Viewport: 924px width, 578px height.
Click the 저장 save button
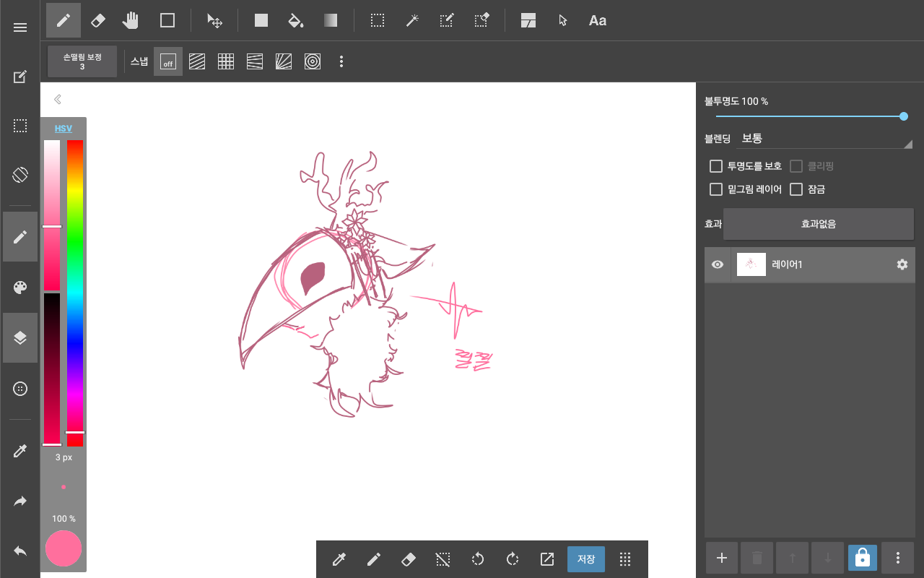click(586, 559)
